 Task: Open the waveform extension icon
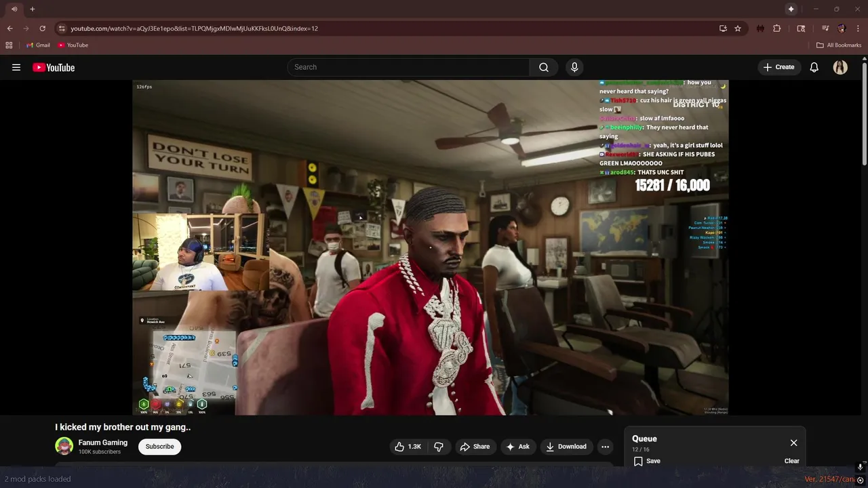tap(760, 28)
